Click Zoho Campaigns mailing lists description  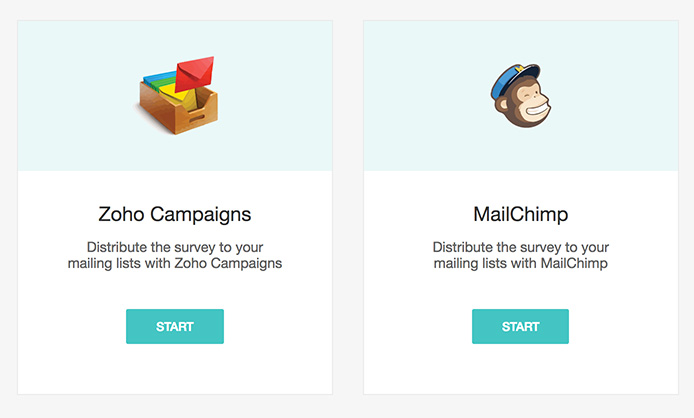click(x=175, y=255)
